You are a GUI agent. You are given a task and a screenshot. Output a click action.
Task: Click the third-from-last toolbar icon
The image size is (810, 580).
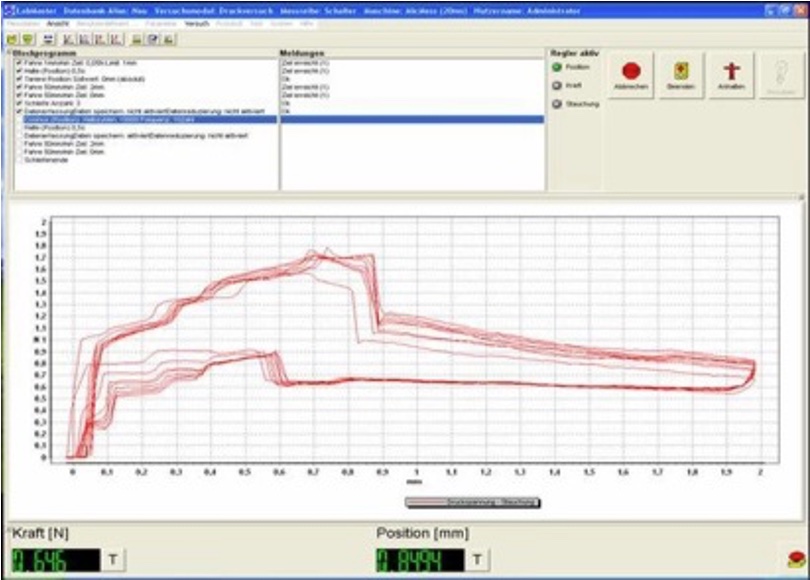point(136,39)
